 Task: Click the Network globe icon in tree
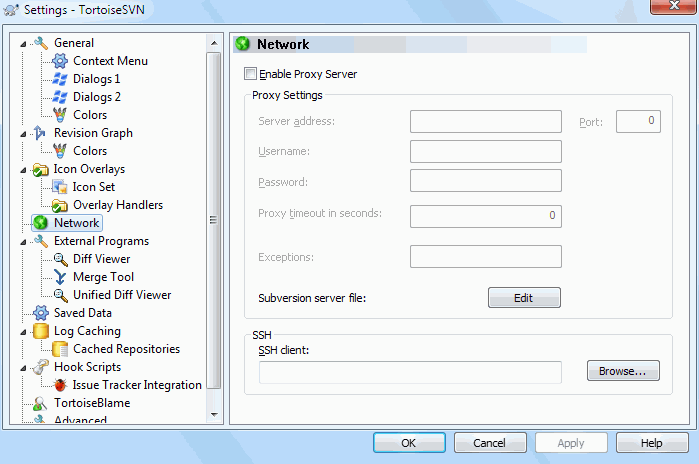click(41, 223)
